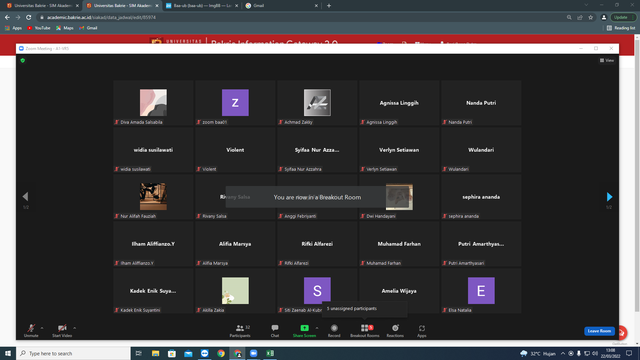This screenshot has width=640, height=360.
Task: Reload the page in Chrome
Action: pyautogui.click(x=29, y=18)
